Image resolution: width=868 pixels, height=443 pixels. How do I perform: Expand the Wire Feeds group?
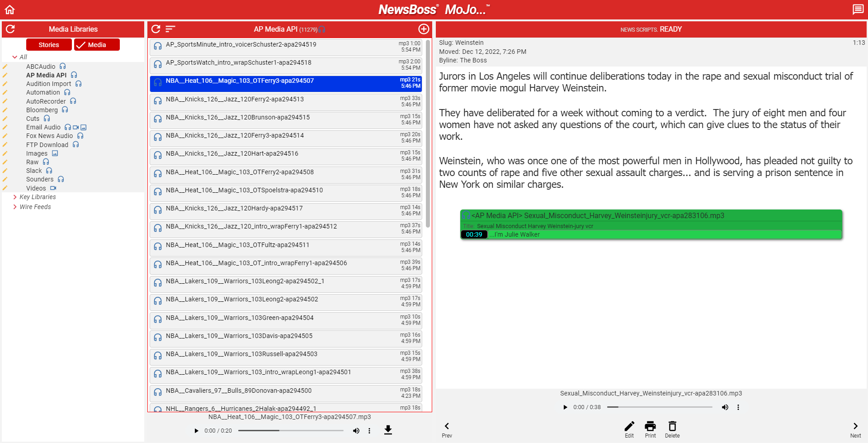[x=15, y=207]
